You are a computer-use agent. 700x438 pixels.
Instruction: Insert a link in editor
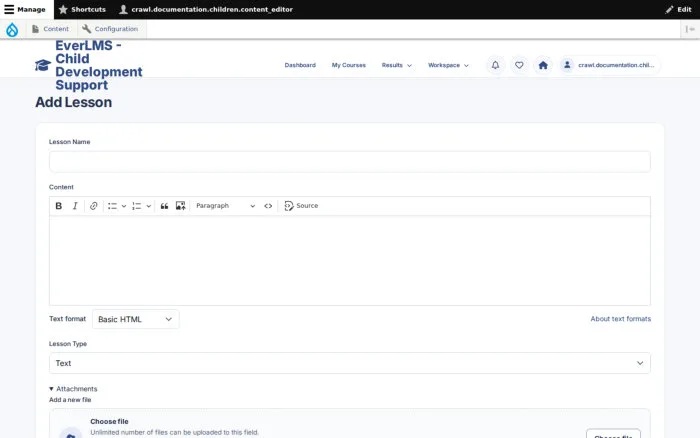click(x=93, y=206)
